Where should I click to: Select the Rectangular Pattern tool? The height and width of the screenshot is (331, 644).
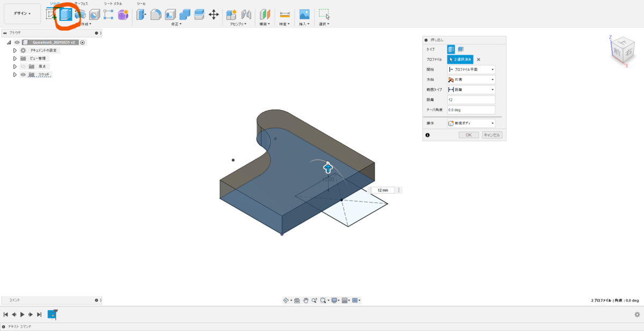[108, 15]
